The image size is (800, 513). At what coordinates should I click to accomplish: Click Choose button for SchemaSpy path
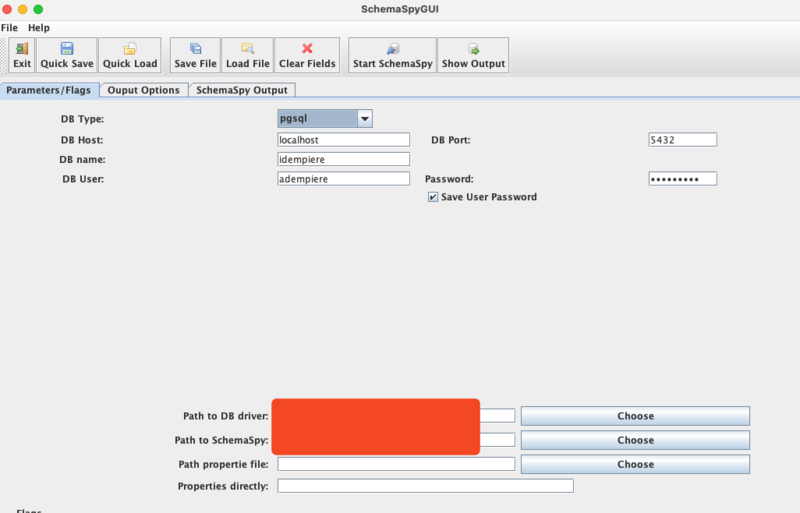pos(635,440)
